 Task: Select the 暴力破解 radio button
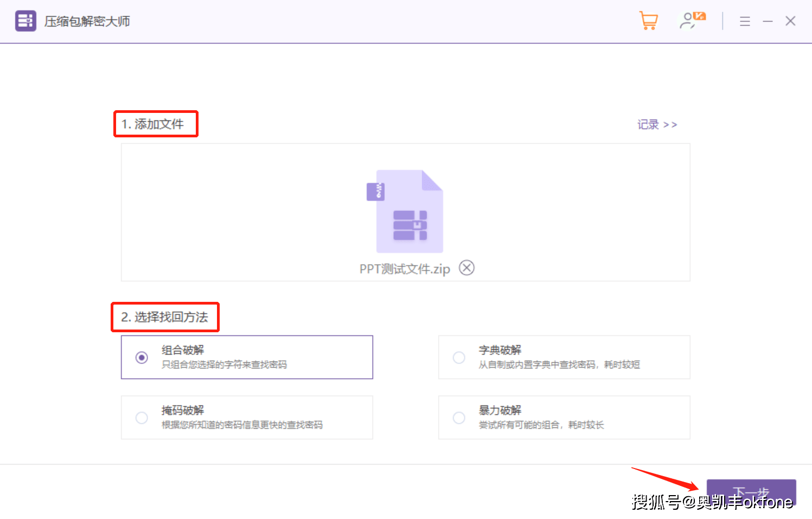click(459, 417)
